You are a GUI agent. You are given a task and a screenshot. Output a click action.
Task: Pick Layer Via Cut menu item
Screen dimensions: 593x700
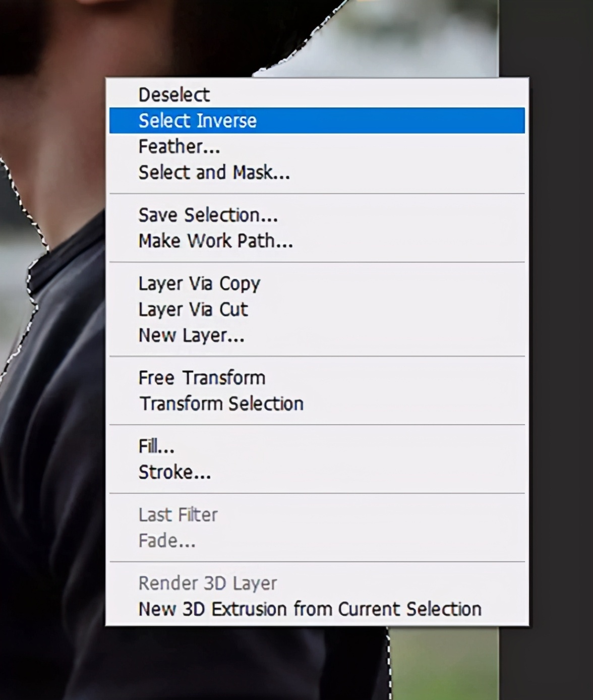click(193, 309)
